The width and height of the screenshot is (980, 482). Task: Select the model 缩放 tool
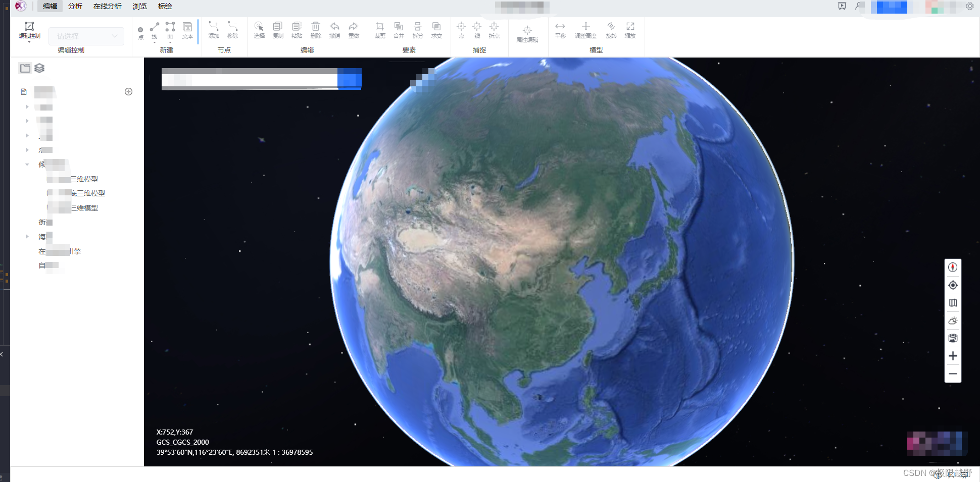630,30
